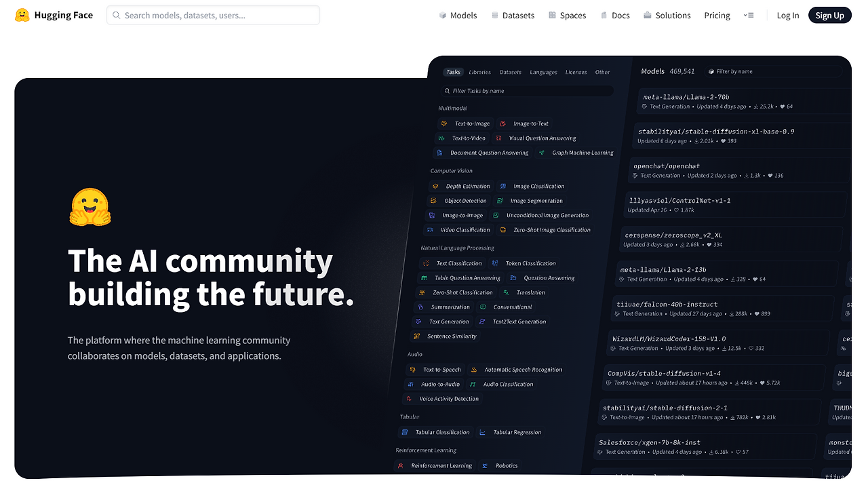This screenshot has width=868, height=485.
Task: Click the Sentence Similarity task icon
Action: click(417, 336)
